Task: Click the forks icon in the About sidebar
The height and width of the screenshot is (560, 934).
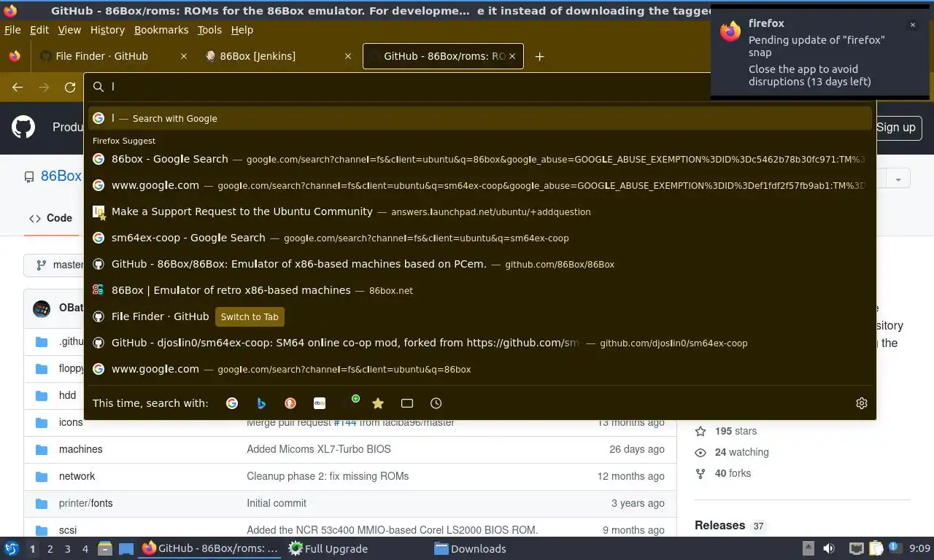Action: pos(700,473)
